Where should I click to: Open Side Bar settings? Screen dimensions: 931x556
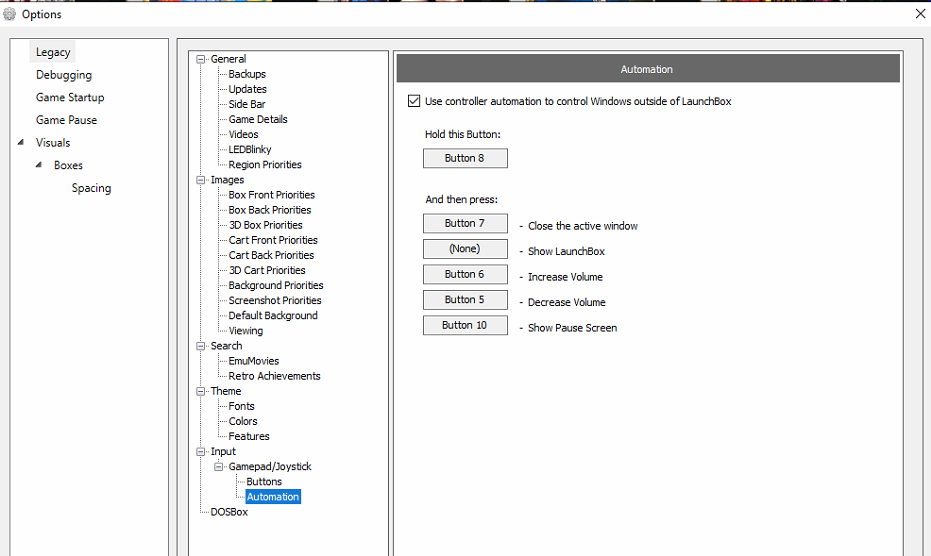click(246, 104)
